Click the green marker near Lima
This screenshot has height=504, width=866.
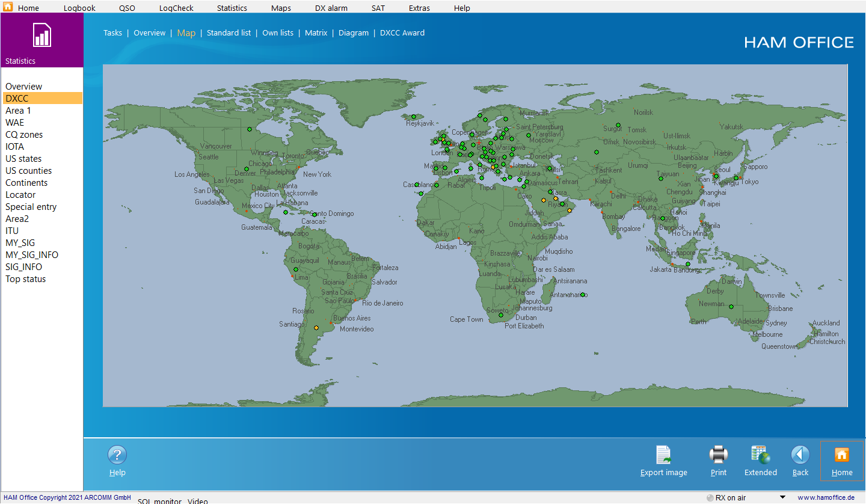click(x=296, y=269)
